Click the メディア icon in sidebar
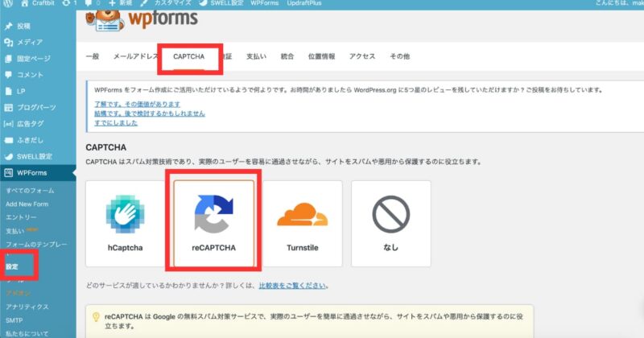The image size is (644, 338). click(x=8, y=42)
